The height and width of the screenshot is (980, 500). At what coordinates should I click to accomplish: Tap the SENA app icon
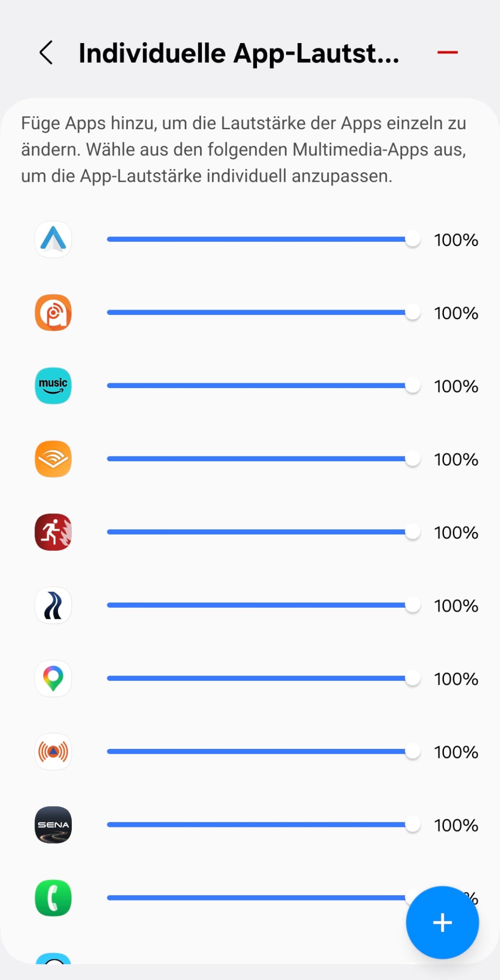[53, 825]
